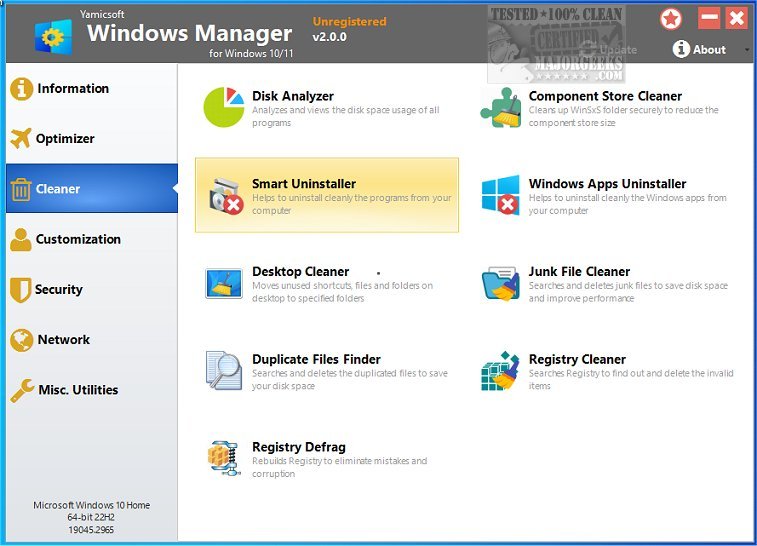The height and width of the screenshot is (546, 757).
Task: Click the 19045.2965 build number
Action: (x=91, y=530)
